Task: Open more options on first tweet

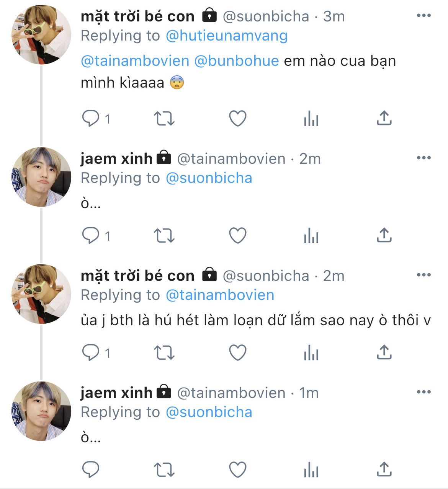Action: coord(423,16)
